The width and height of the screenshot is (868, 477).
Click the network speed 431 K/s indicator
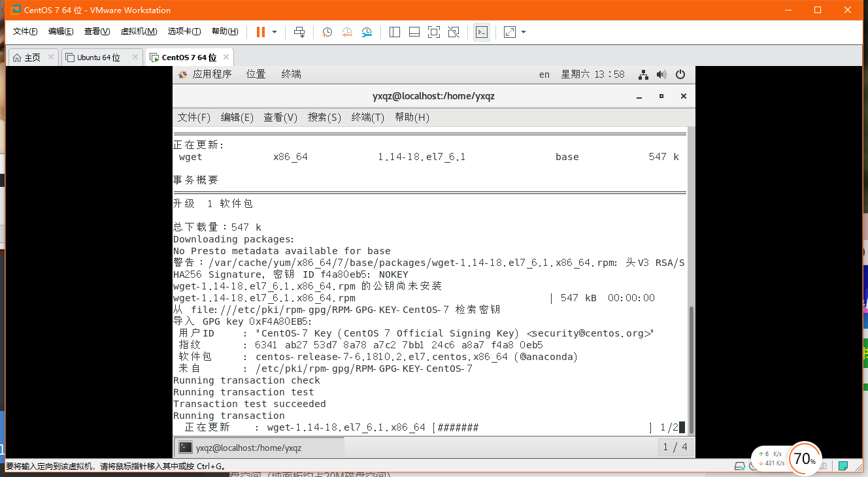pyautogui.click(x=771, y=463)
